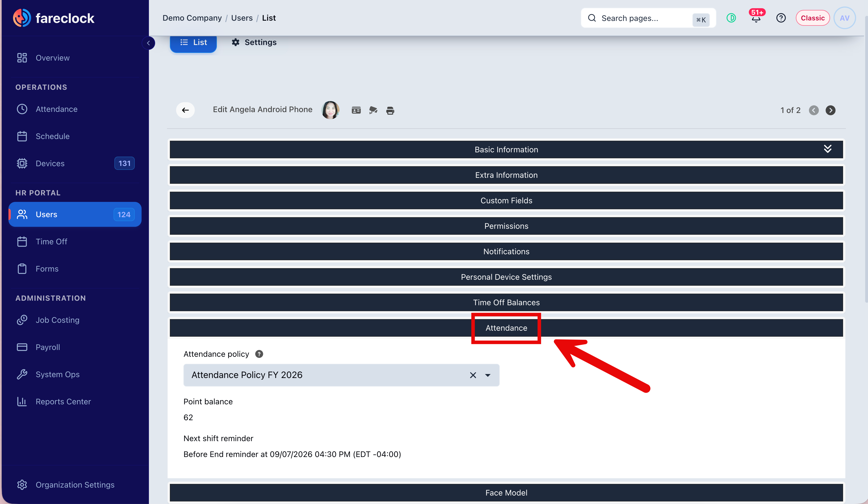Show the Attendance policy help tooltip icon
This screenshot has height=504, width=868.
(259, 354)
